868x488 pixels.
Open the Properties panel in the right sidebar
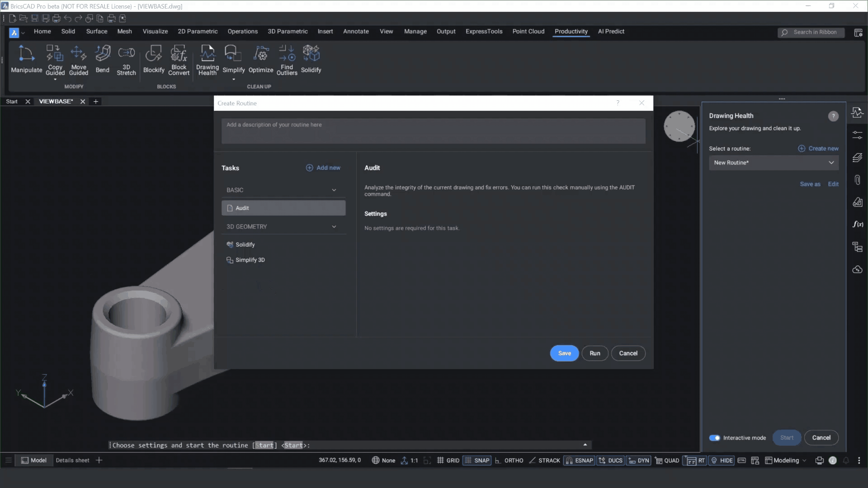858,135
